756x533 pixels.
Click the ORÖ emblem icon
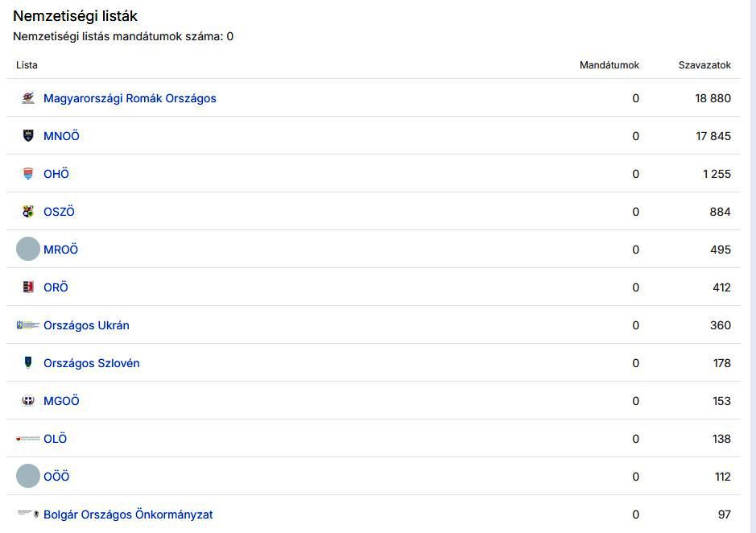tap(28, 287)
